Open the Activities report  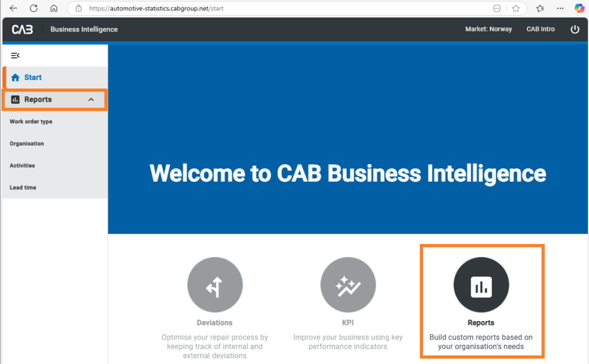pos(22,166)
